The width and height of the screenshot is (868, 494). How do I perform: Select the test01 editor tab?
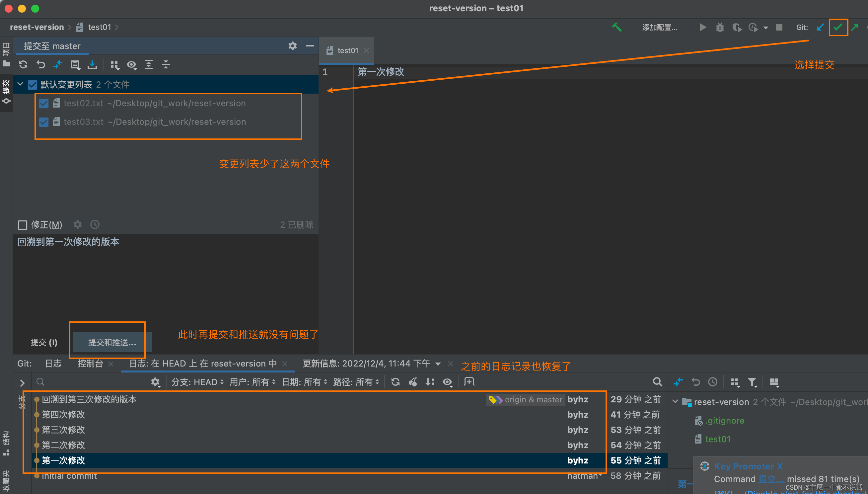(347, 50)
